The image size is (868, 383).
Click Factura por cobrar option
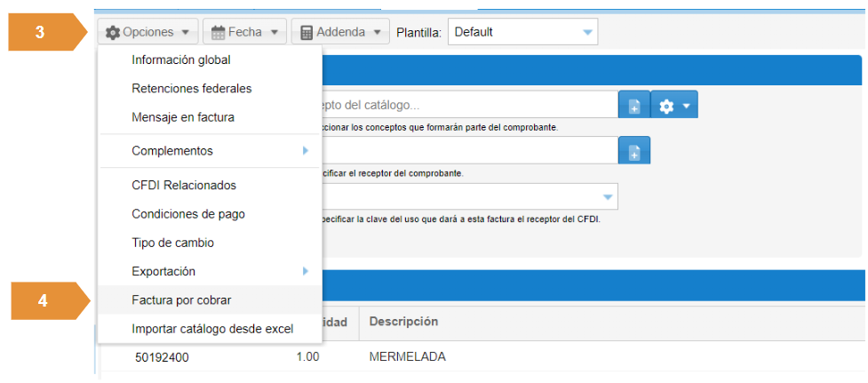tap(181, 300)
